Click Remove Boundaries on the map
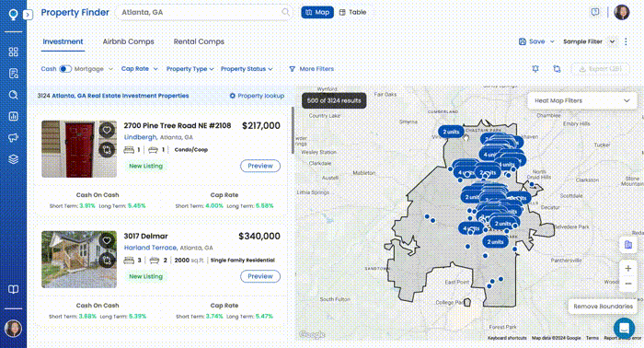The image size is (644, 348). [x=603, y=307]
